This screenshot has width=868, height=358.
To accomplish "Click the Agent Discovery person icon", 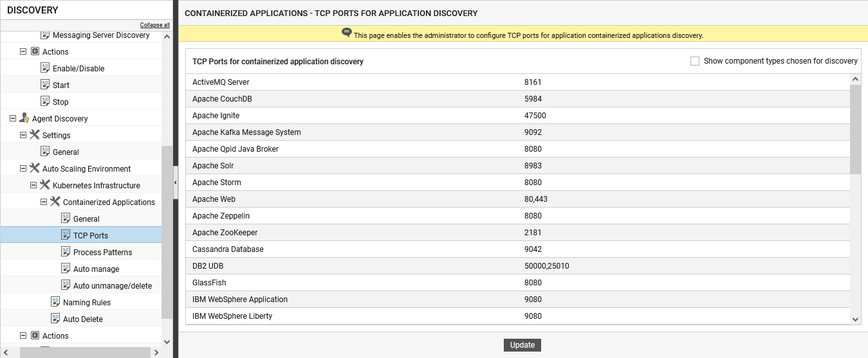I will pos(24,118).
